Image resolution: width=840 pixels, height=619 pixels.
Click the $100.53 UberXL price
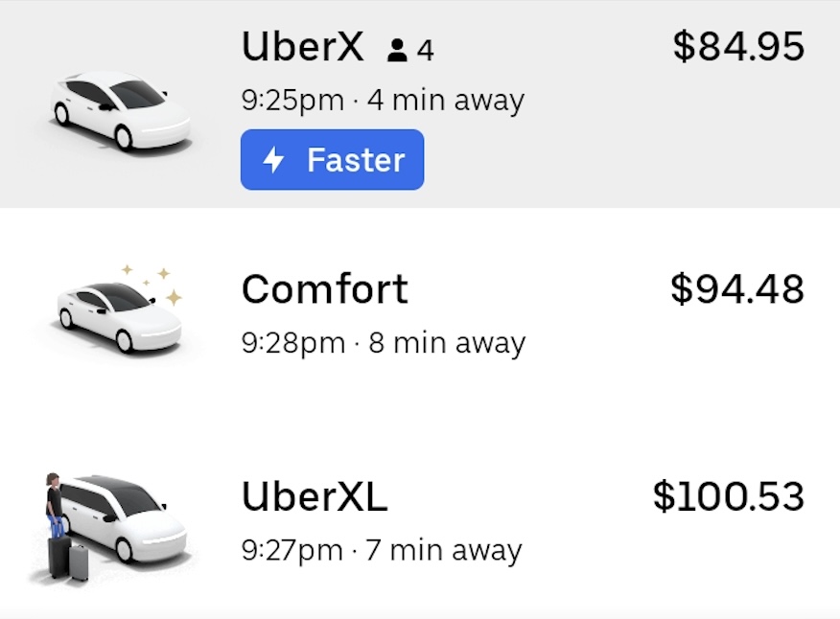pyautogui.click(x=728, y=496)
